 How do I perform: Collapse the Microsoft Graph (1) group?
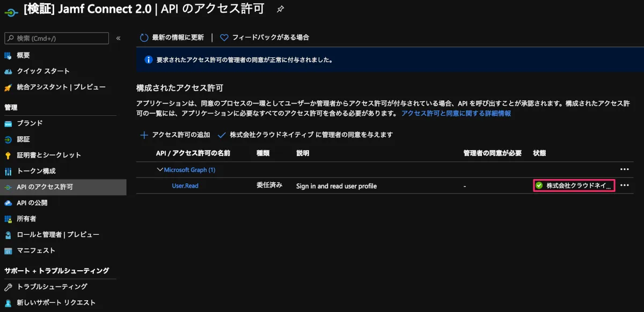point(159,170)
